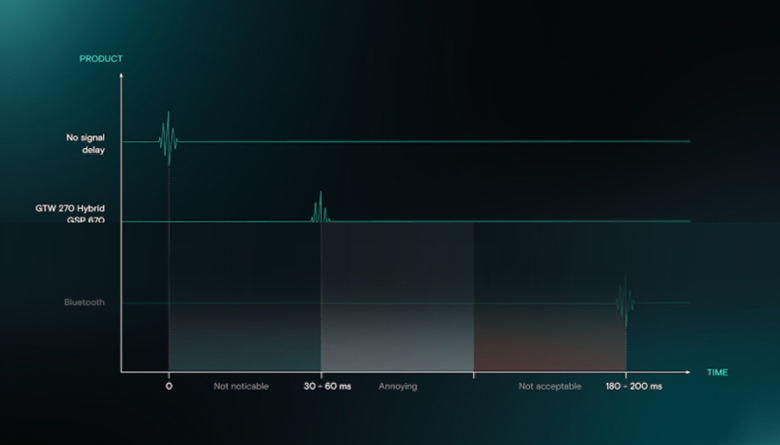Click the '30 - 60 ms' axis value
Image resolution: width=780 pixels, height=445 pixels.
tap(327, 386)
